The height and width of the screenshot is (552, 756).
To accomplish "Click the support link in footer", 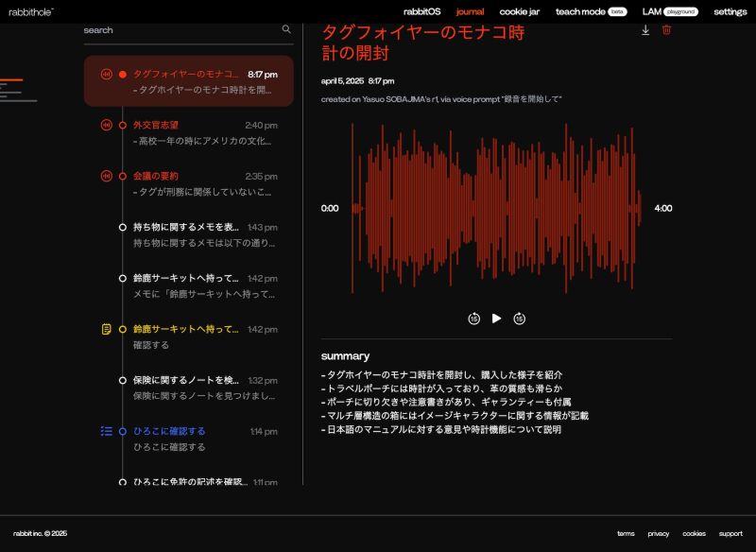I will click(x=730, y=534).
